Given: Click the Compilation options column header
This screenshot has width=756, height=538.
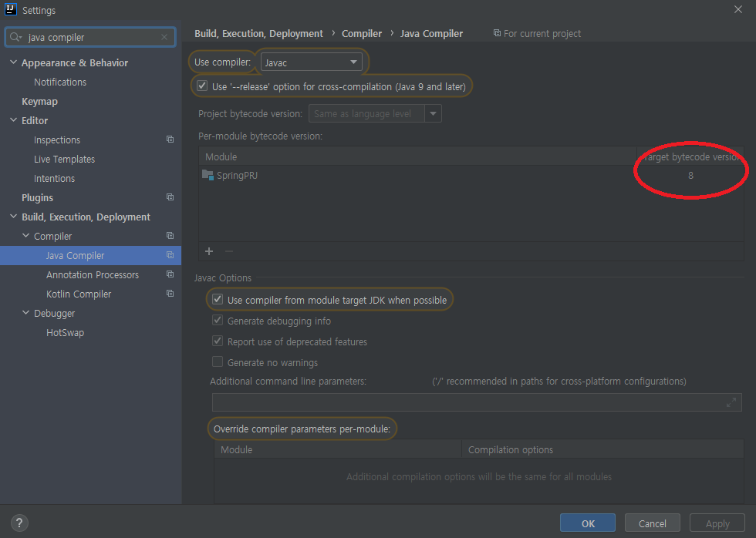Looking at the screenshot, I should pos(602,449).
